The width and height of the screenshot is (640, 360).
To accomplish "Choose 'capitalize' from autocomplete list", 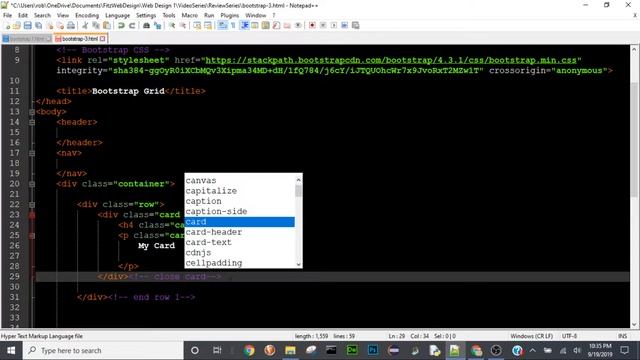I will [x=240, y=191].
